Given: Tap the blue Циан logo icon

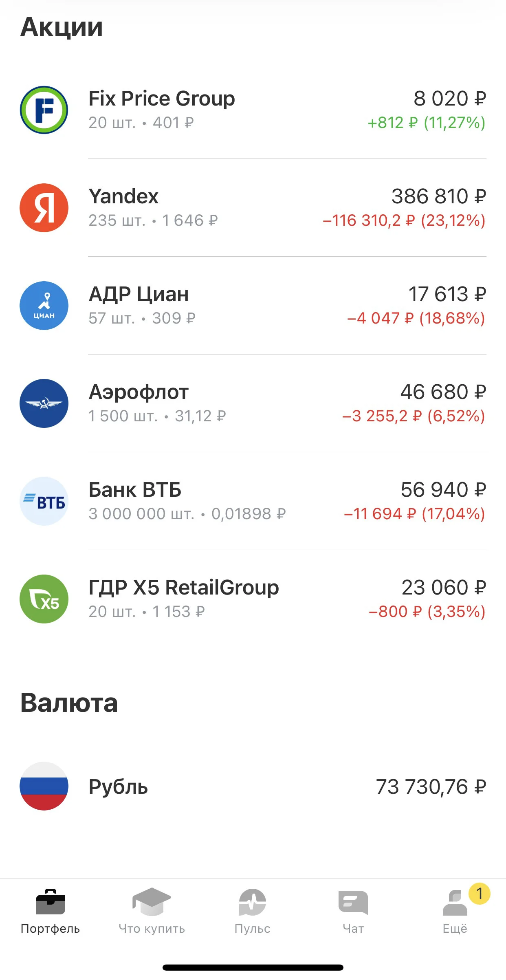Looking at the screenshot, I should pos(44,306).
